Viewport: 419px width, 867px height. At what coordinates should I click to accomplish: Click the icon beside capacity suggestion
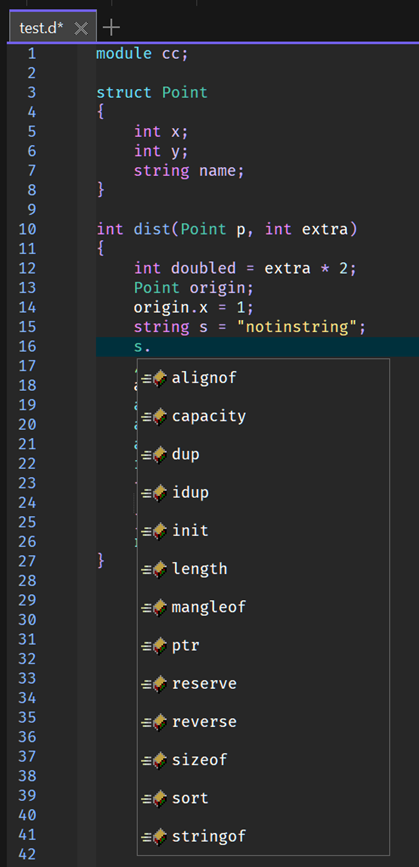tap(154, 416)
